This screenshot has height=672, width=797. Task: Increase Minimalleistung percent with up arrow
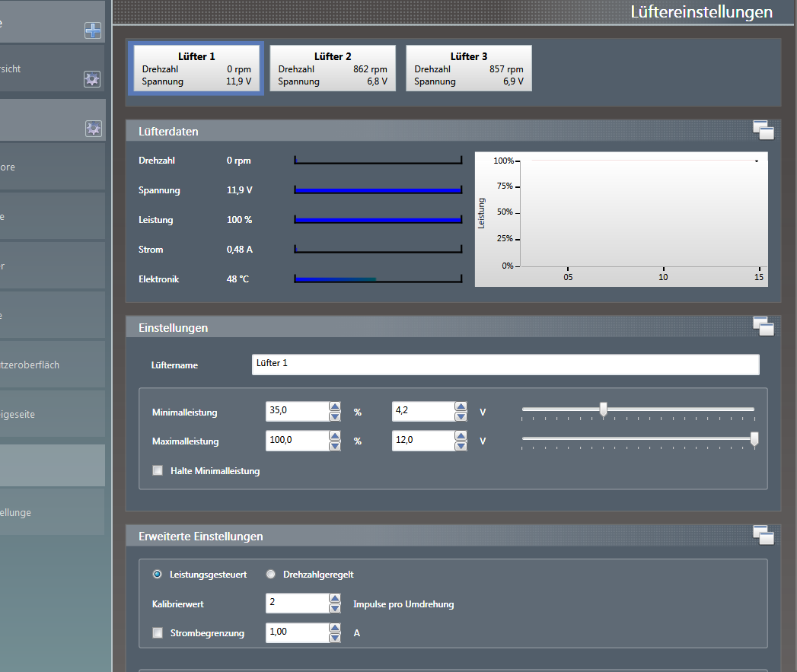334,406
